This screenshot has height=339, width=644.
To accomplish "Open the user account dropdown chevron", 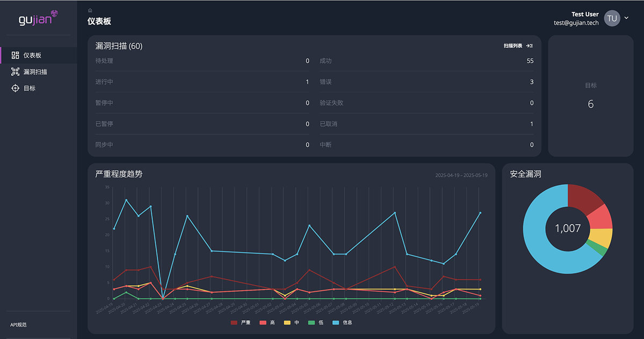I will 626,18.
